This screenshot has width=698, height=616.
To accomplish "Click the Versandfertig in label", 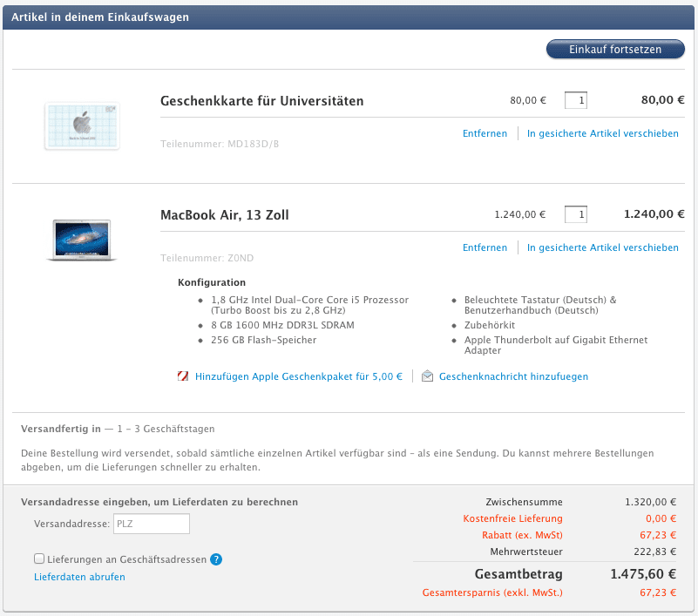I will coord(61,429).
